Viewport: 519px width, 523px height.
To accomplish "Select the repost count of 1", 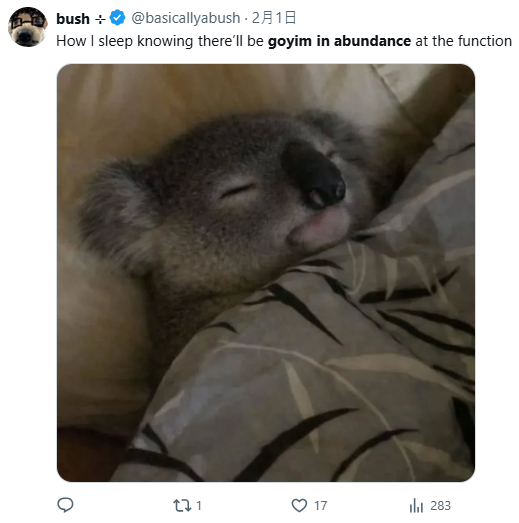I will click(x=199, y=506).
